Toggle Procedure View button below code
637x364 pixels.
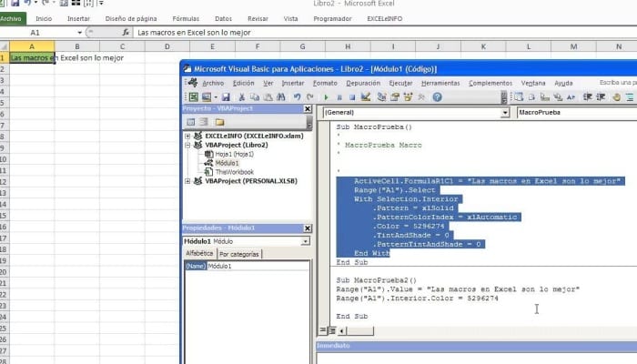point(323,330)
